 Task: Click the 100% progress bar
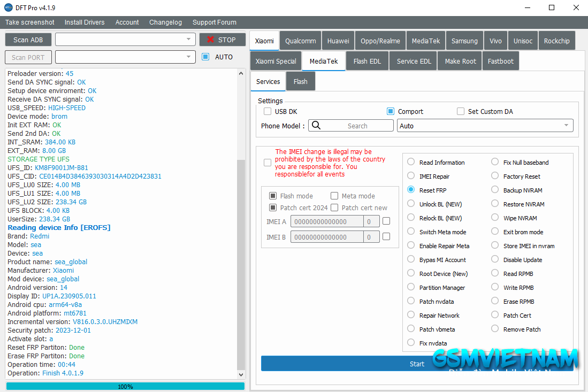125,386
